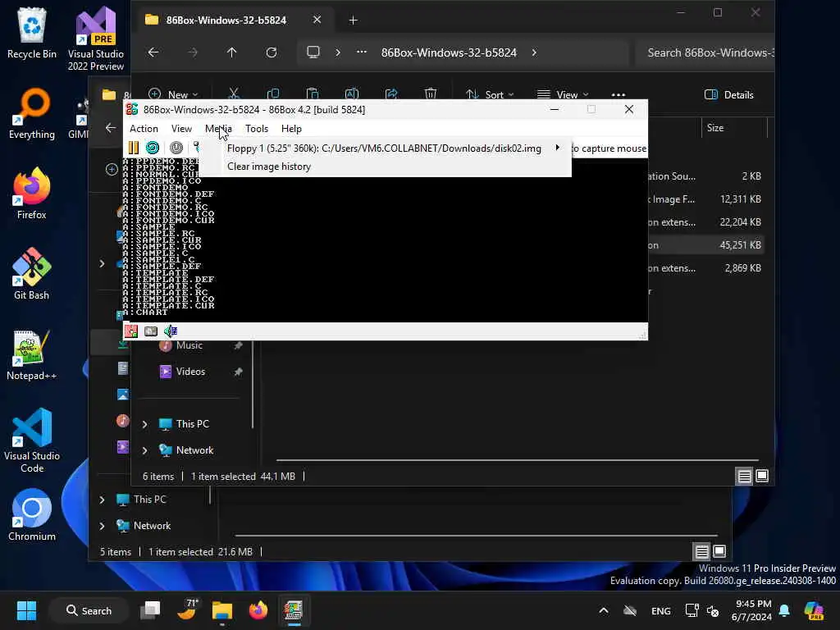Open the Tools menu in 86Box
Viewport: 840px width, 630px height.
257,129
